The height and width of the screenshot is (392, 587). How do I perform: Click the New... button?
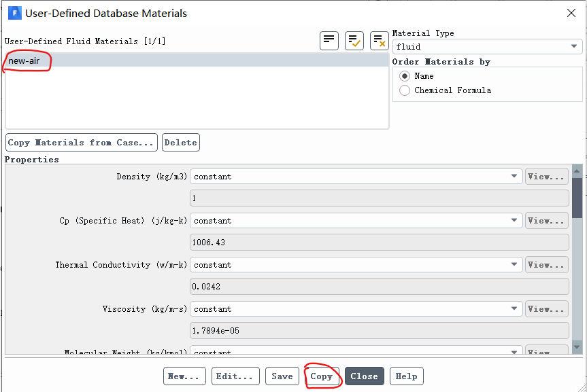coord(184,376)
